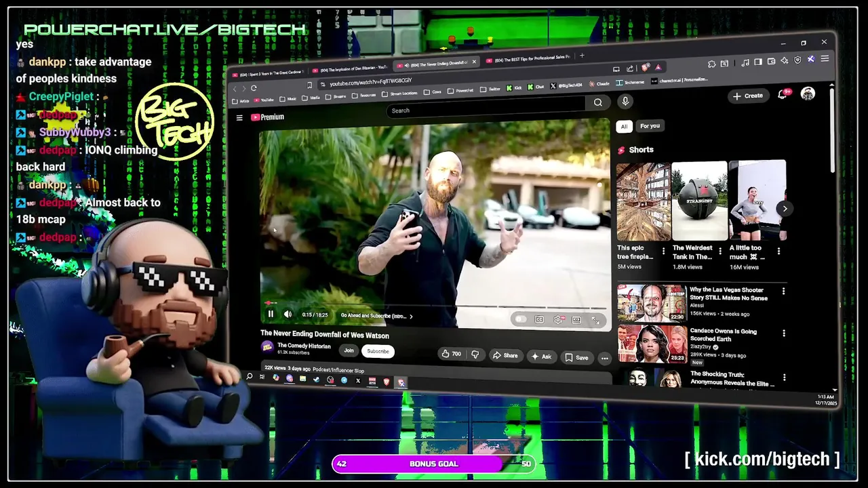Select the 'For you' filter chip

tap(650, 125)
